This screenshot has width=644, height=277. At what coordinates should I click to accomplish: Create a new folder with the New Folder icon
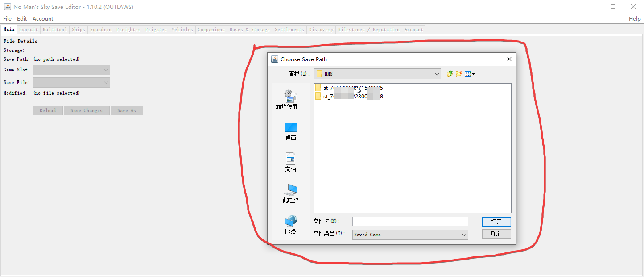pos(459,73)
